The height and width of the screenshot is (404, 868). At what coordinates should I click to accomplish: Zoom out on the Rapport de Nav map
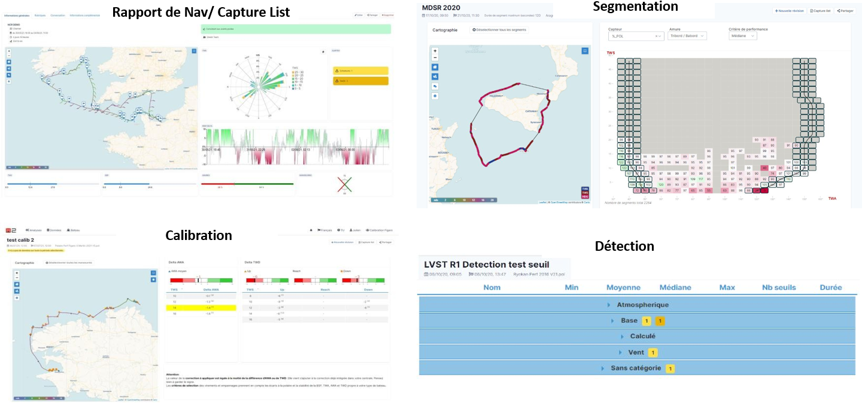[9, 55]
